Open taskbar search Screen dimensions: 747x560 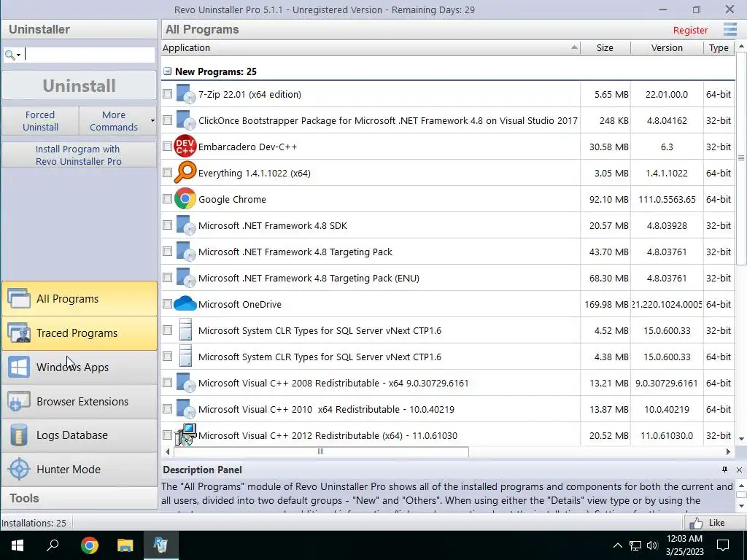(x=53, y=545)
